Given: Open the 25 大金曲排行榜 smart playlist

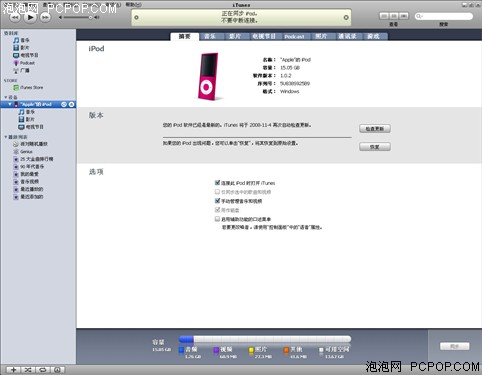Looking at the screenshot, I should tap(33, 159).
